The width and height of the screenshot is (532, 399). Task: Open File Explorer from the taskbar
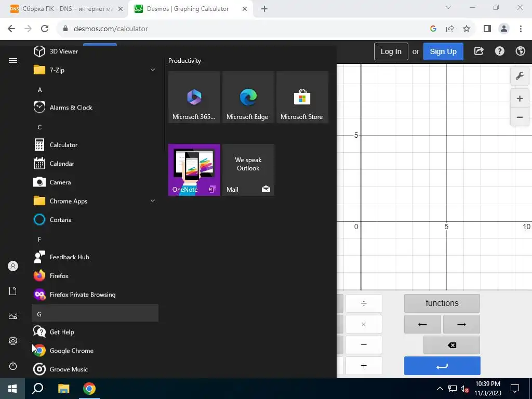63,389
